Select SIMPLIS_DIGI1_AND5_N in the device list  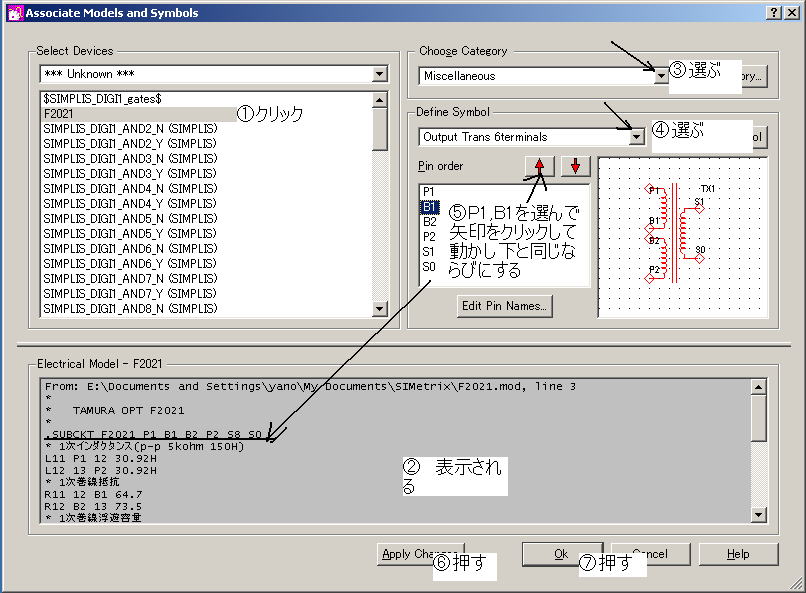click(207, 218)
